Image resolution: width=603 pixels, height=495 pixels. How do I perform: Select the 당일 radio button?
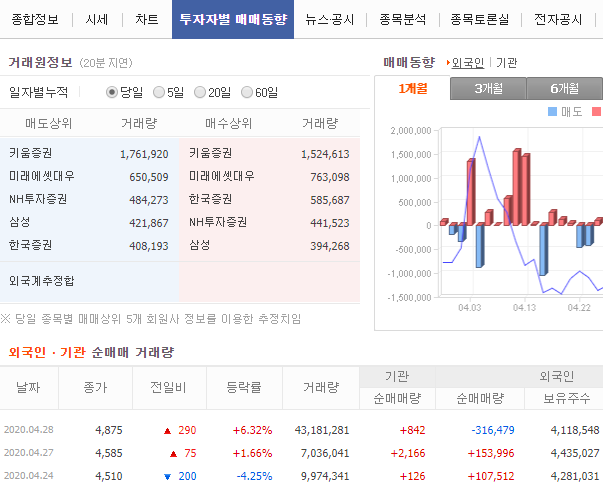click(x=112, y=92)
